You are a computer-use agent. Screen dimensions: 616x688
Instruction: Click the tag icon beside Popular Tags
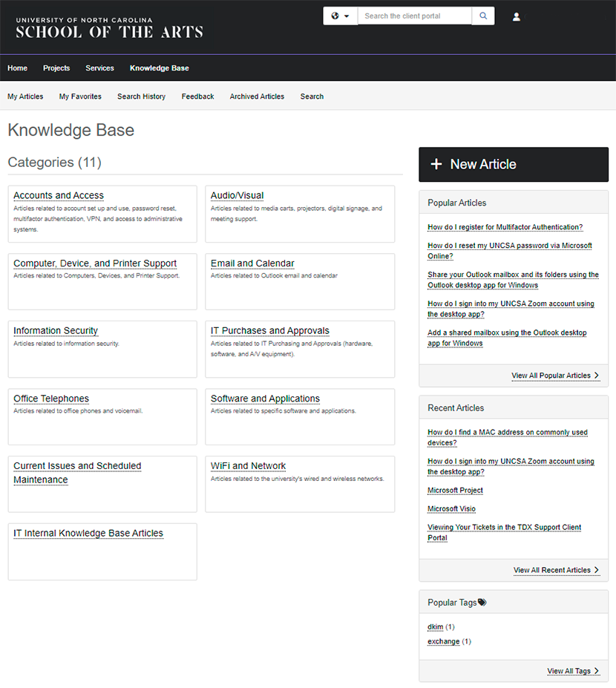[x=482, y=602]
